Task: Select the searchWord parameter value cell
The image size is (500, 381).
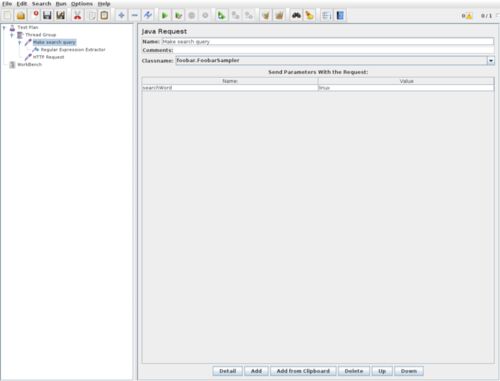Action: pos(406,88)
